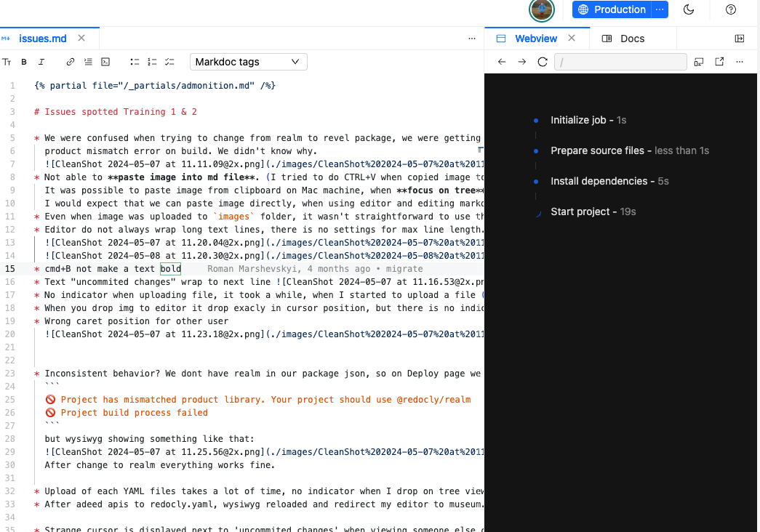The height and width of the screenshot is (532, 760).
Task: Close the Webview tab
Action: tap(572, 39)
